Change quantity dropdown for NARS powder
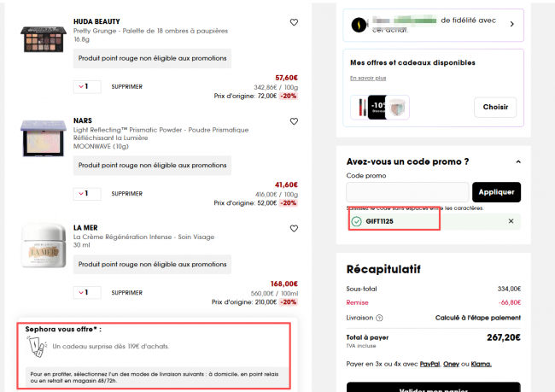 87,193
